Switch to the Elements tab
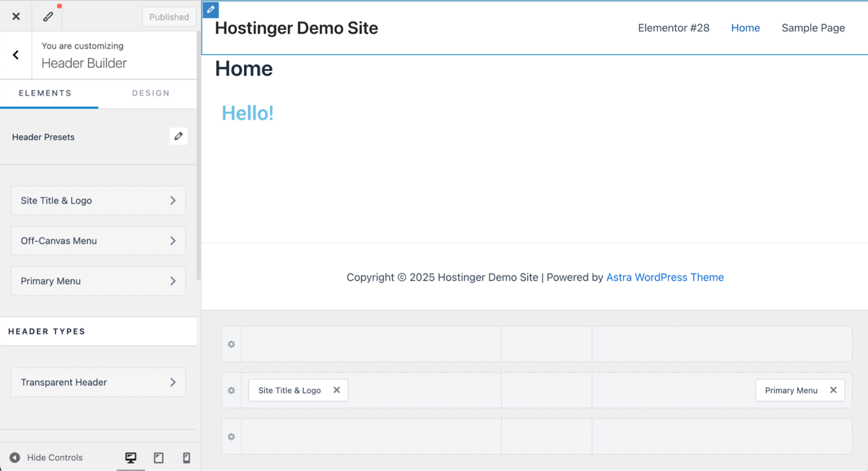This screenshot has height=471, width=868. 44,93
